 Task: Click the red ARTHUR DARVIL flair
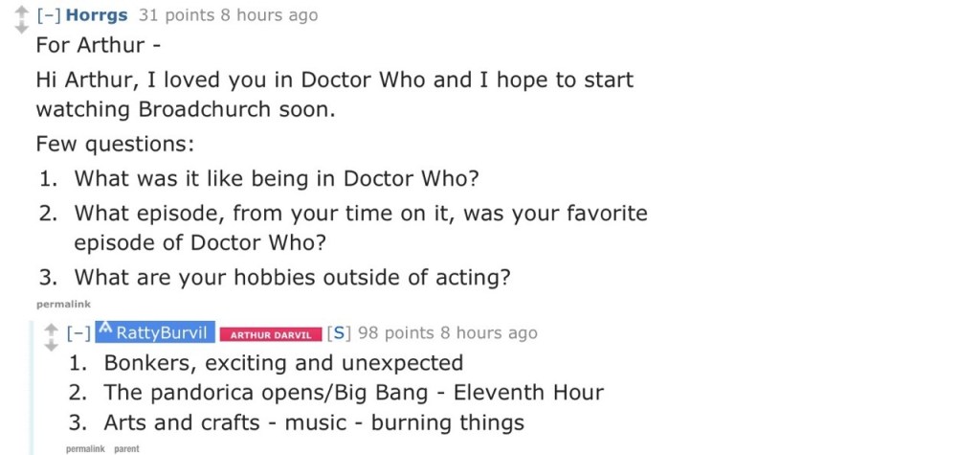click(x=271, y=334)
